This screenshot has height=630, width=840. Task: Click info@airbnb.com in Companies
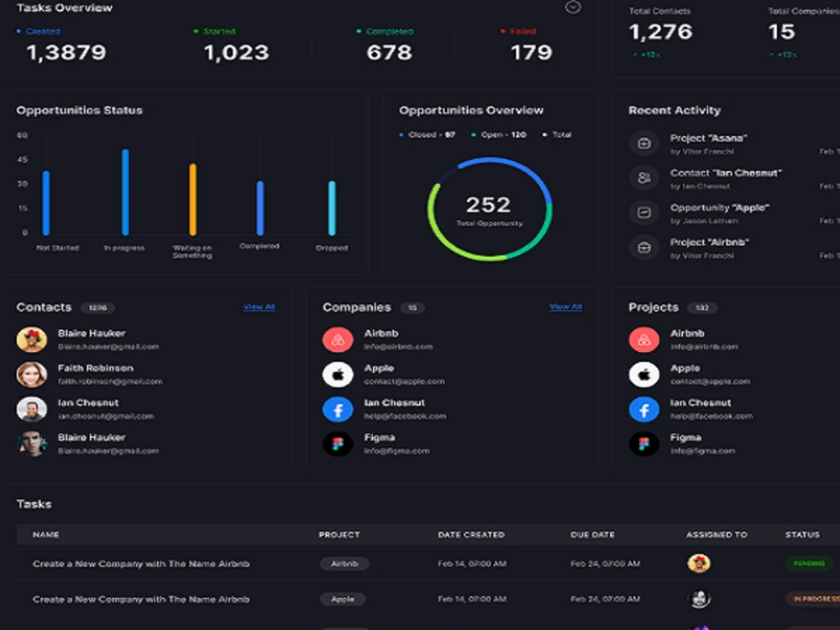pyautogui.click(x=398, y=347)
